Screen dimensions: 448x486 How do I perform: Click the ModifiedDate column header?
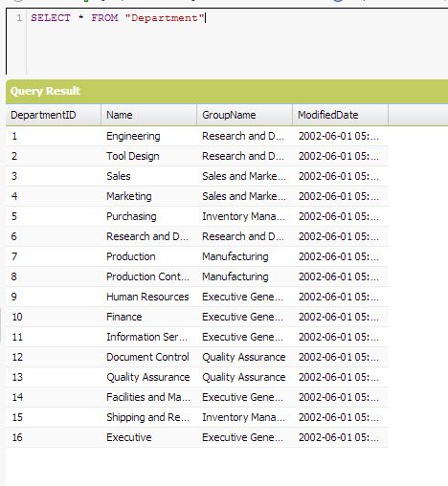[341, 115]
